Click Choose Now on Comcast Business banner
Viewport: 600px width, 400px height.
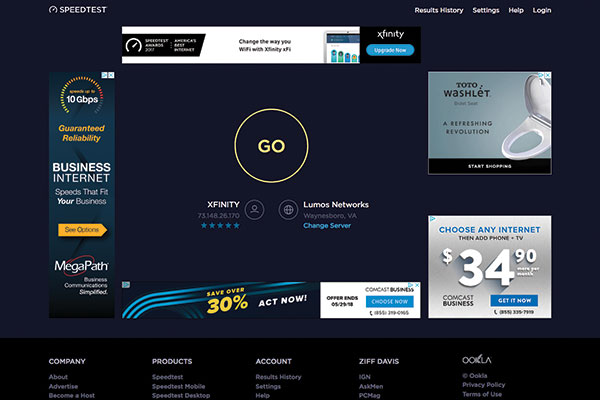389,301
